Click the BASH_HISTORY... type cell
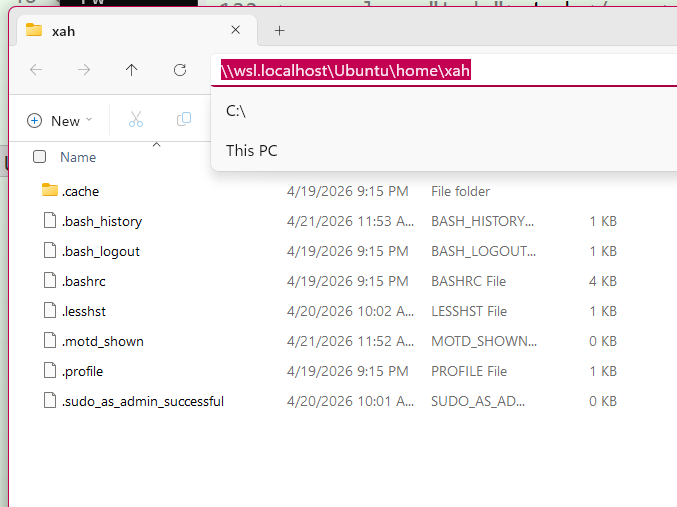 coord(482,222)
